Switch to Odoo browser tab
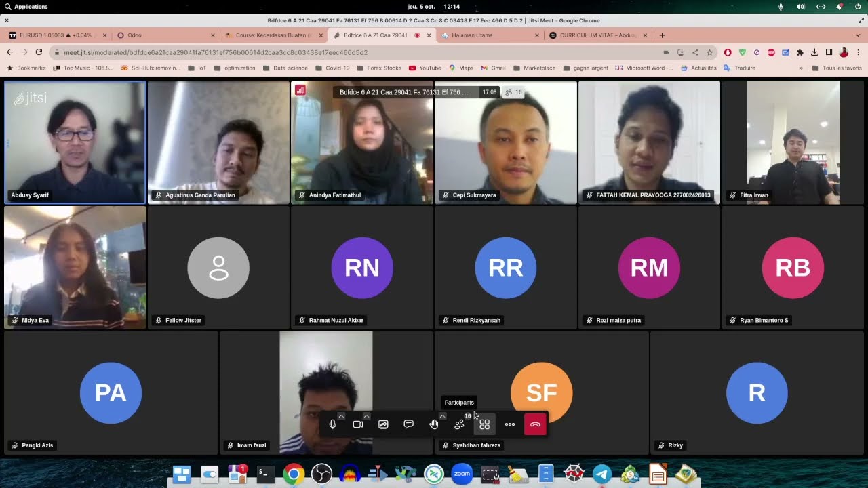This screenshot has height=488, width=868. 165,35
